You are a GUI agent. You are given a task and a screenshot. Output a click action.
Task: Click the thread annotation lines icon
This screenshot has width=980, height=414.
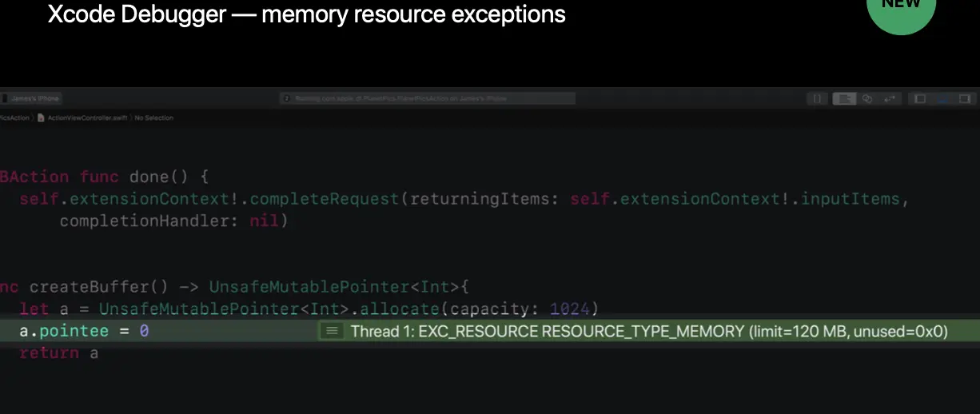332,331
